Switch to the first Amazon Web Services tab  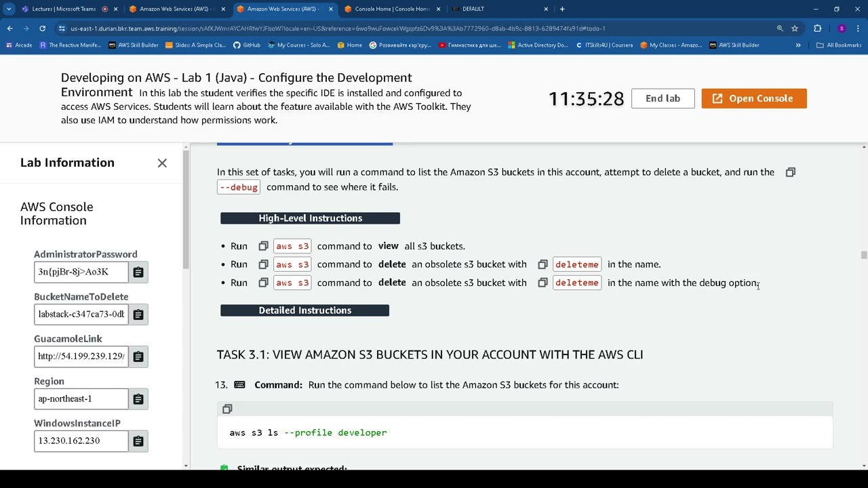pos(178,9)
